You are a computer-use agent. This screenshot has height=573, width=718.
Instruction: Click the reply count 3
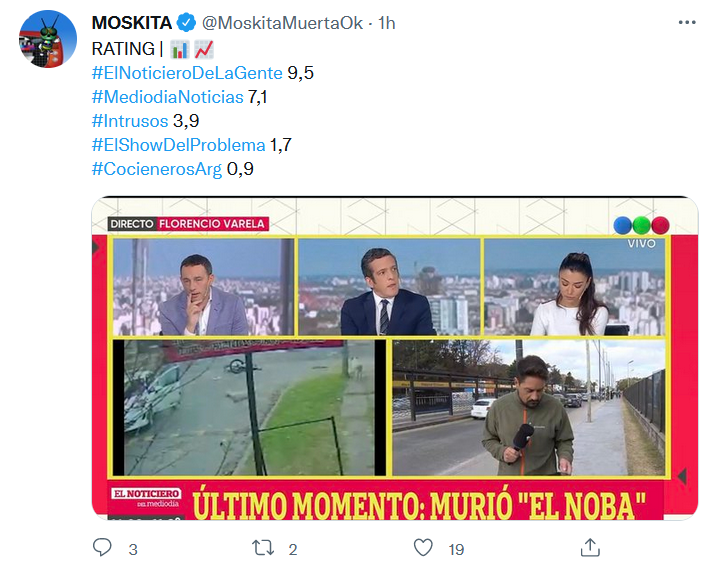(x=133, y=549)
